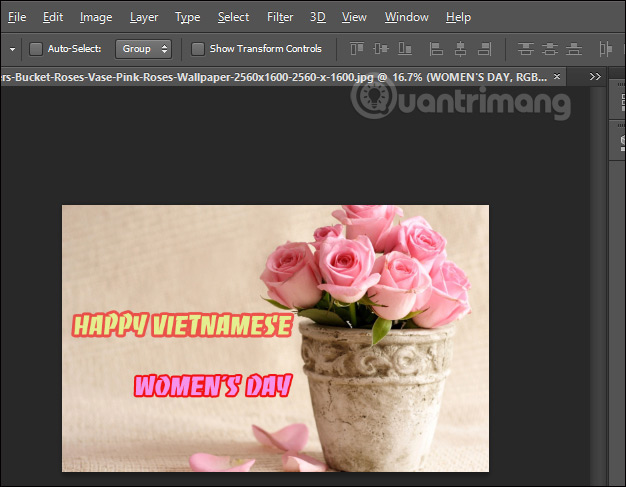
Task: Click Distribute vertical centers icon
Action: [550, 49]
